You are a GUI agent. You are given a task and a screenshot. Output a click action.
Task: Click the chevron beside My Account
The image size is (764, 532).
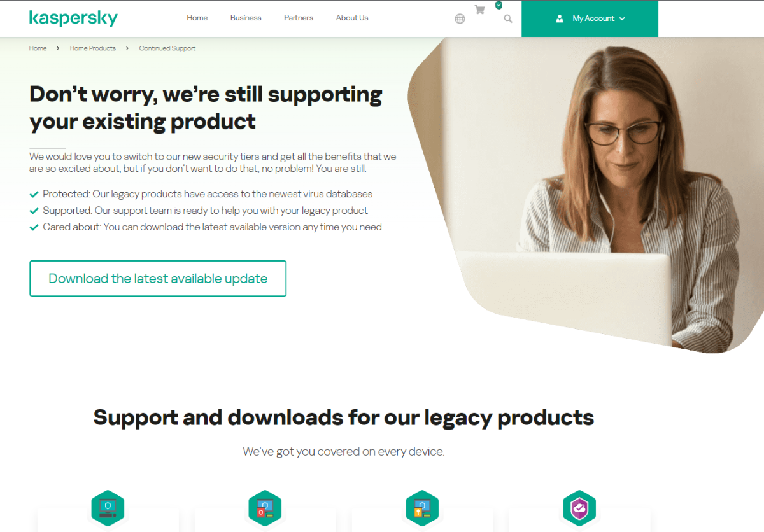(x=622, y=18)
